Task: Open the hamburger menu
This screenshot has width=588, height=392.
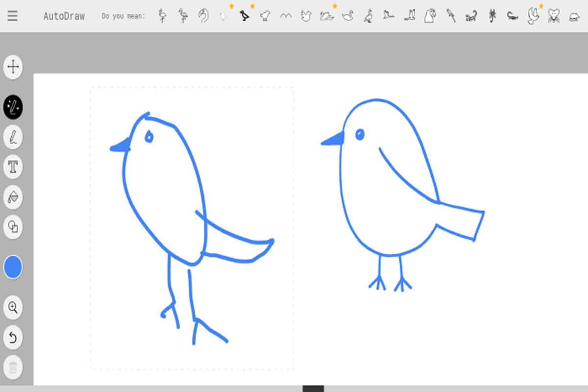Action: tap(13, 16)
